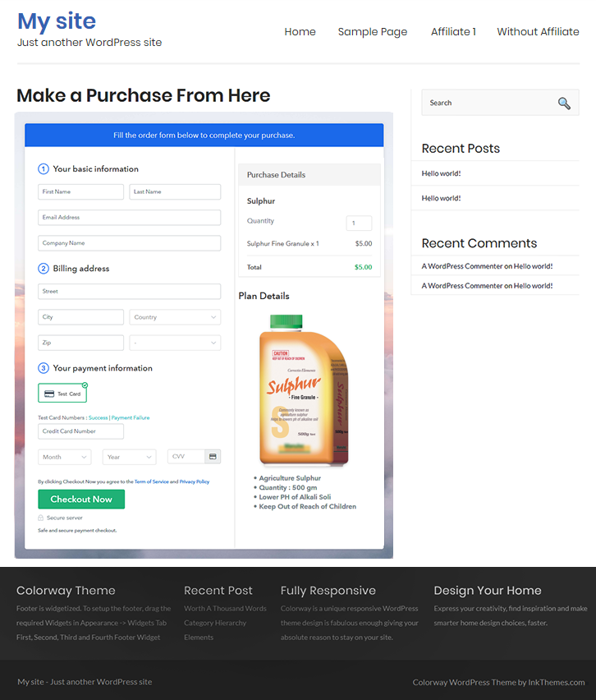This screenshot has height=700, width=596.
Task: Click the Sulphur Fine Granule x 1 line
Action: (x=283, y=244)
